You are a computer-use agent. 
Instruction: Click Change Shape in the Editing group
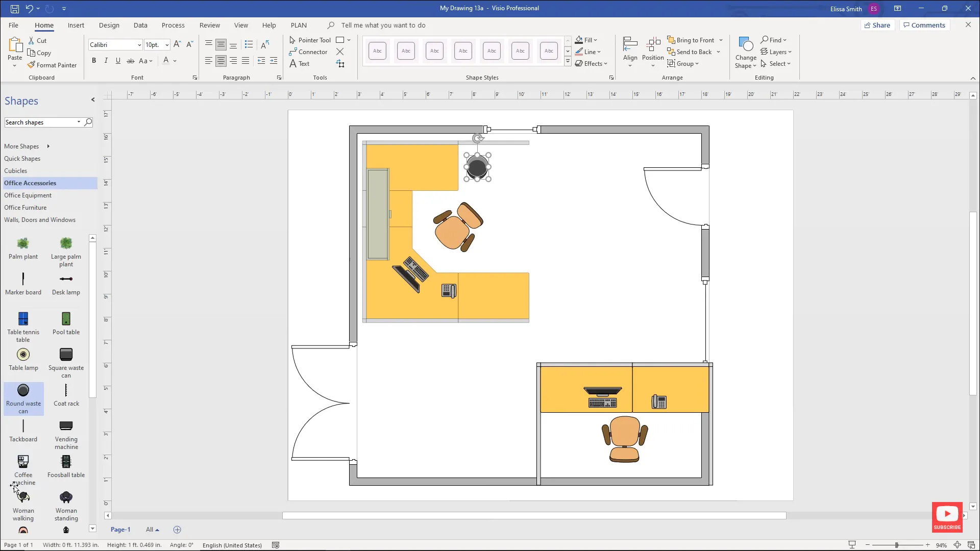coord(745,51)
